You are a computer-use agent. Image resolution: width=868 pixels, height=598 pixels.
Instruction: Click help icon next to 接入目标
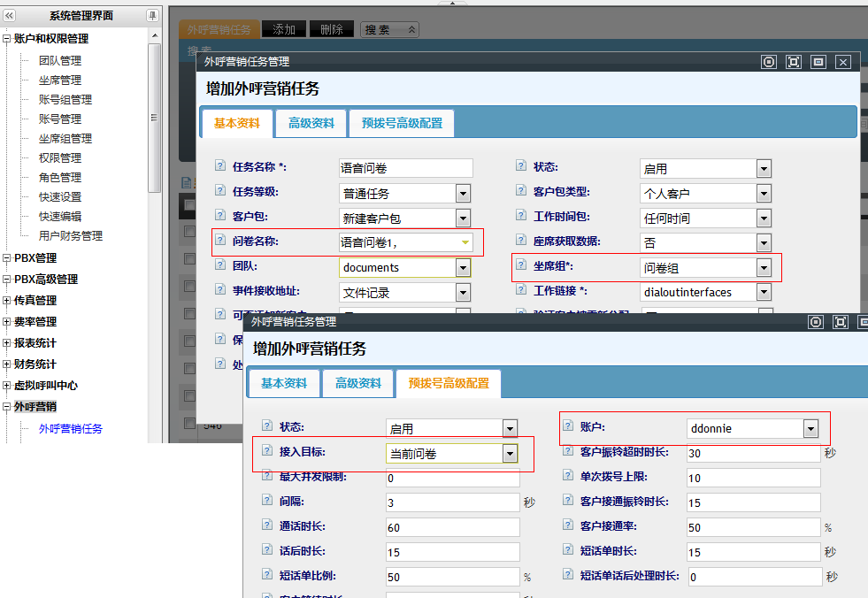click(x=267, y=452)
